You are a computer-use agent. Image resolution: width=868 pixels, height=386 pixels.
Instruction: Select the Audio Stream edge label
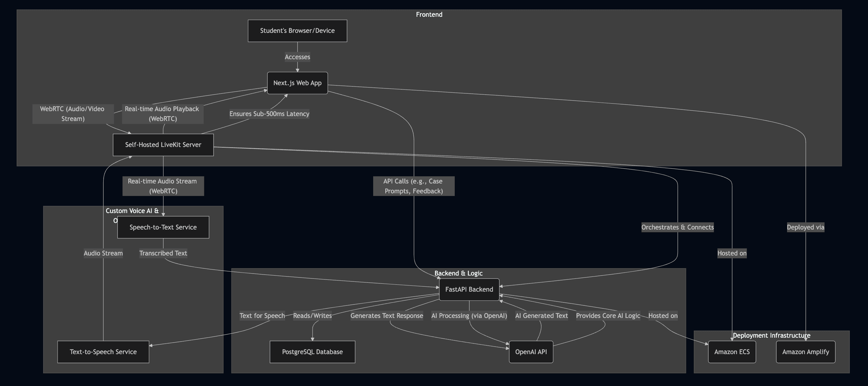click(103, 253)
